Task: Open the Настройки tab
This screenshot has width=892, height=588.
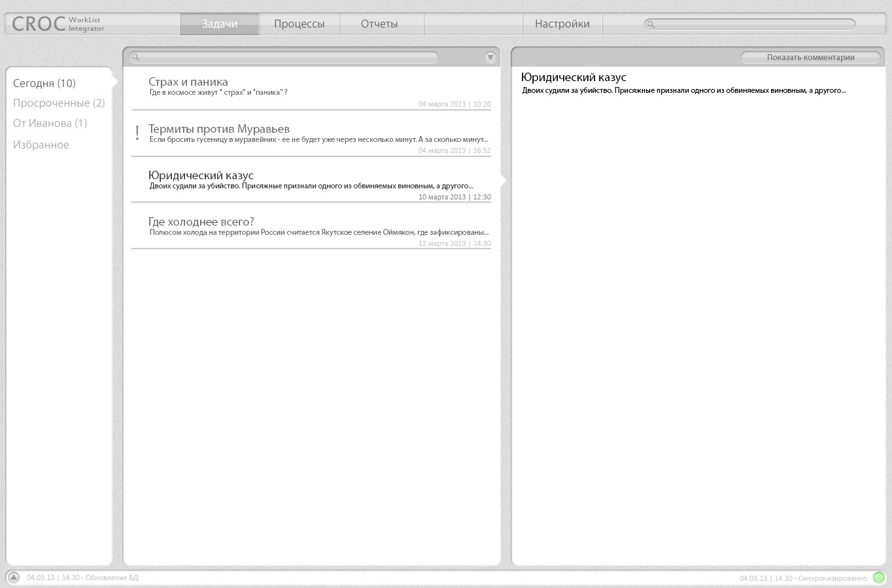Action: click(x=562, y=24)
